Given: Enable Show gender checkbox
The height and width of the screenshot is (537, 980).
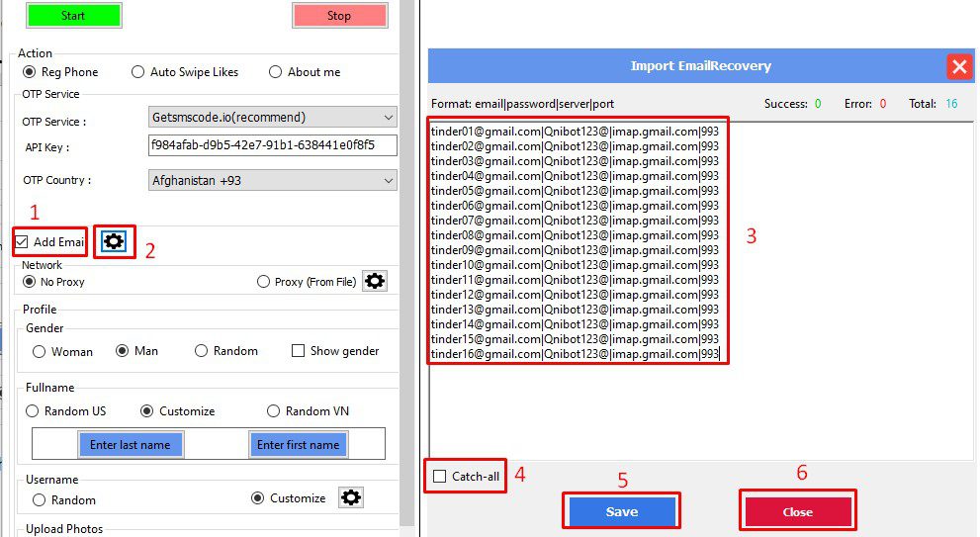Looking at the screenshot, I should (335, 351).
